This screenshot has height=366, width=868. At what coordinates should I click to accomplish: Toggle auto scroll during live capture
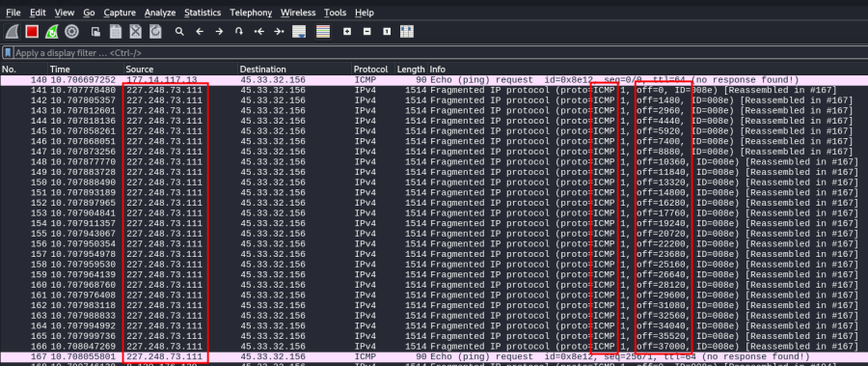299,32
